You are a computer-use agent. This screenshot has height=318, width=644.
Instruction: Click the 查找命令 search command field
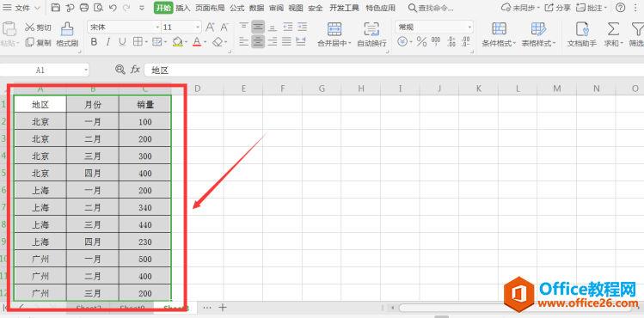point(432,8)
